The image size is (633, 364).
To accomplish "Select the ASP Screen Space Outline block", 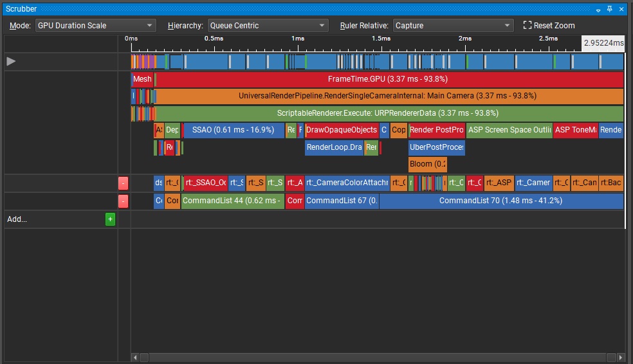I will coord(509,130).
